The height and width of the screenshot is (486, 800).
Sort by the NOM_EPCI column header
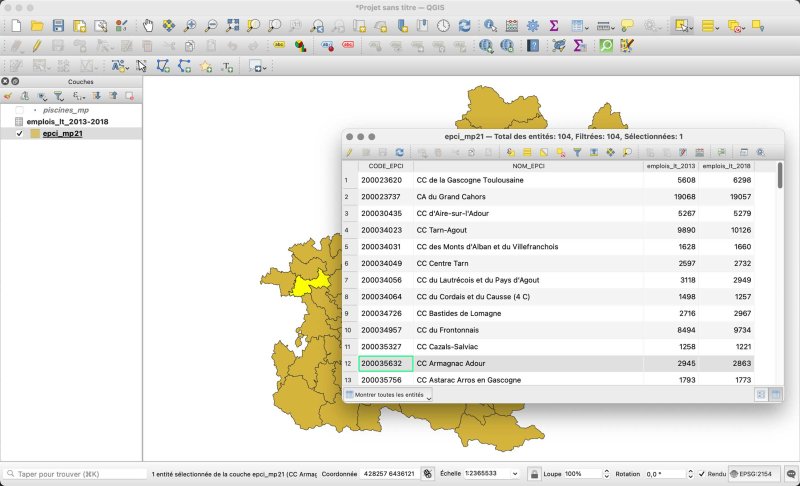click(x=528, y=165)
